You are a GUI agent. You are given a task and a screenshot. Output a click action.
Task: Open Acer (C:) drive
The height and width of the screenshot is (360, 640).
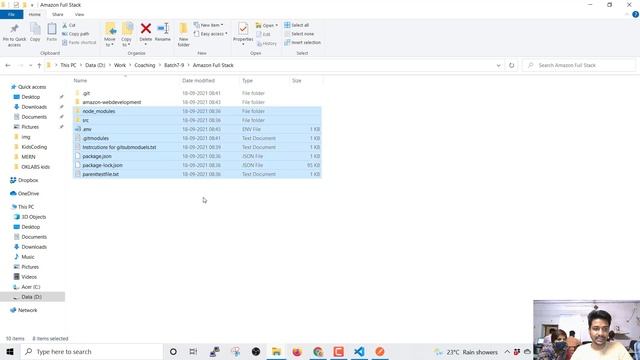pyautogui.click(x=31, y=287)
